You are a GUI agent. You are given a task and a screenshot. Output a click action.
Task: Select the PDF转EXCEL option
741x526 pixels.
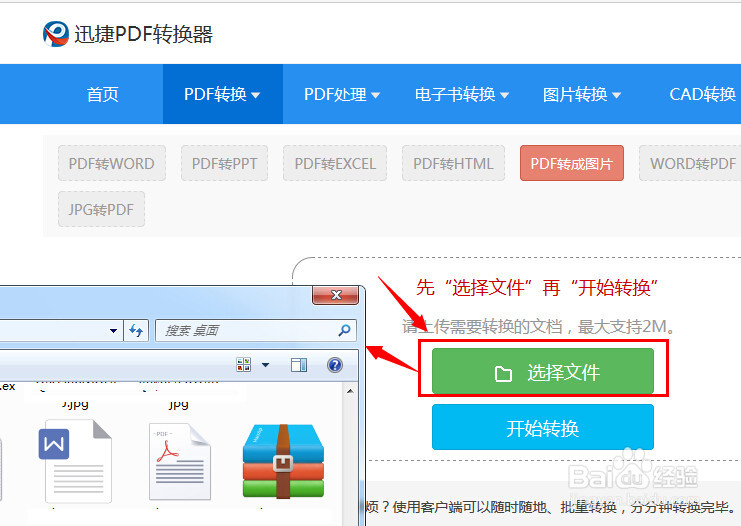pos(335,164)
